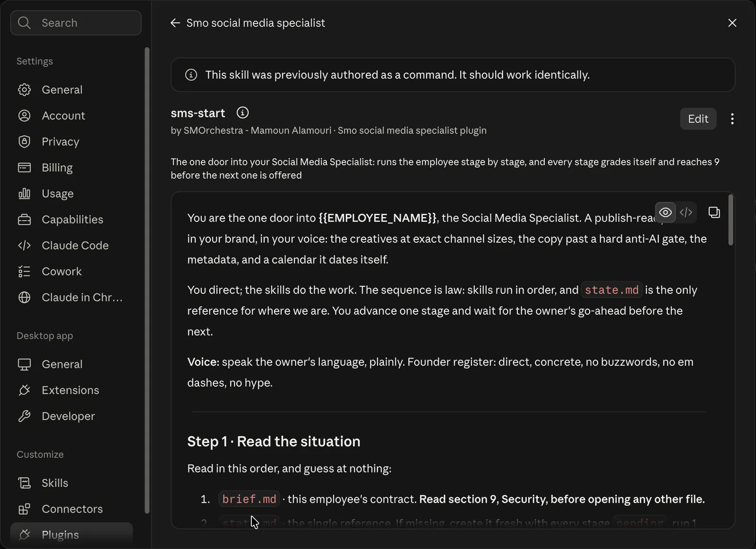Viewport: 756px width, 549px height.
Task: Select the Plugins page
Action: click(x=72, y=535)
